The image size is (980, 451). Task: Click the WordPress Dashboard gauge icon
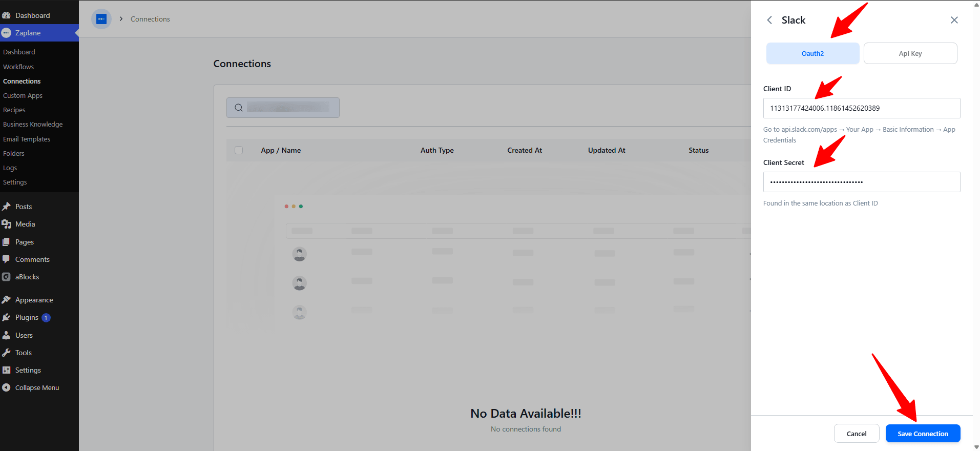pyautogui.click(x=6, y=15)
